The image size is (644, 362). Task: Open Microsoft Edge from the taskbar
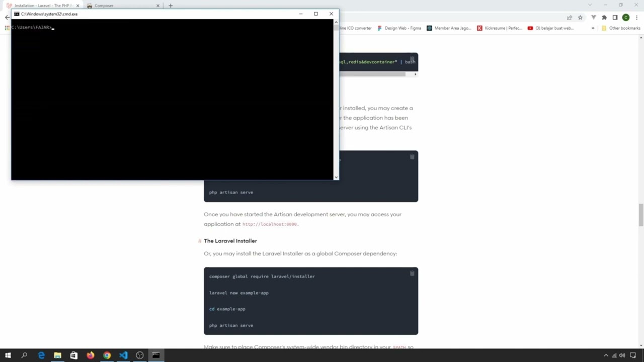pyautogui.click(x=41, y=355)
